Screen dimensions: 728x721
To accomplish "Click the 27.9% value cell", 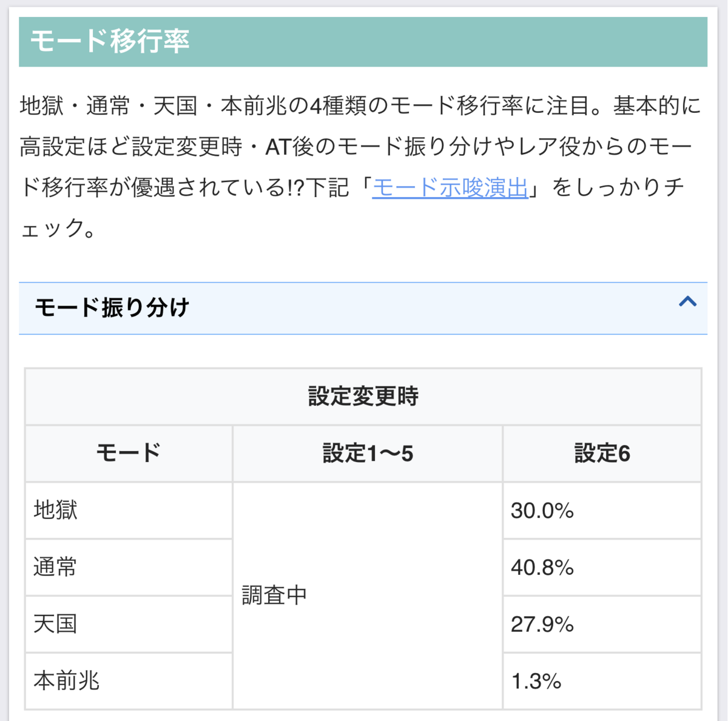I will pos(602,625).
